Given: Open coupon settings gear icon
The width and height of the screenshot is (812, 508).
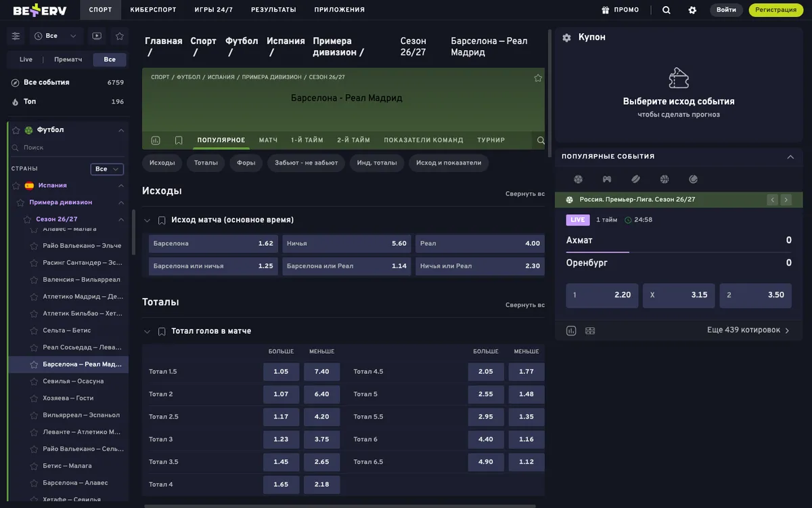Looking at the screenshot, I should coord(567,38).
